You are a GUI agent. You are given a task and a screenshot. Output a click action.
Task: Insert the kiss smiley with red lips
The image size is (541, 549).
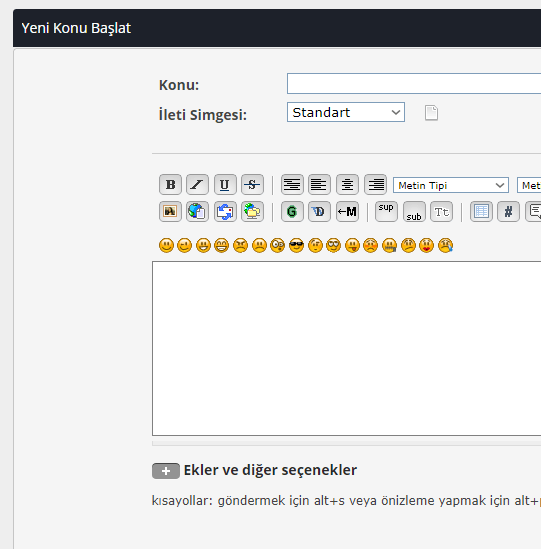[426, 245]
